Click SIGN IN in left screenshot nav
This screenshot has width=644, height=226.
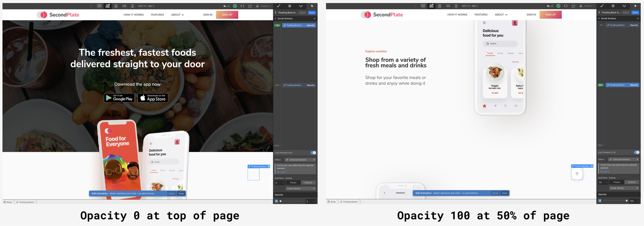tap(208, 15)
